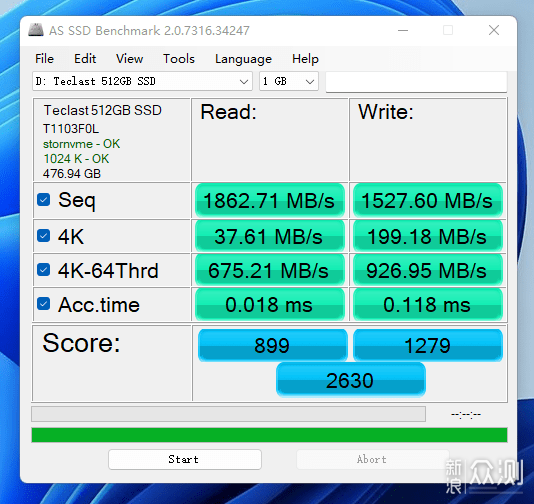Viewport: 534px width, 504px height.
Task: Click the Score: label
Action: point(81,343)
